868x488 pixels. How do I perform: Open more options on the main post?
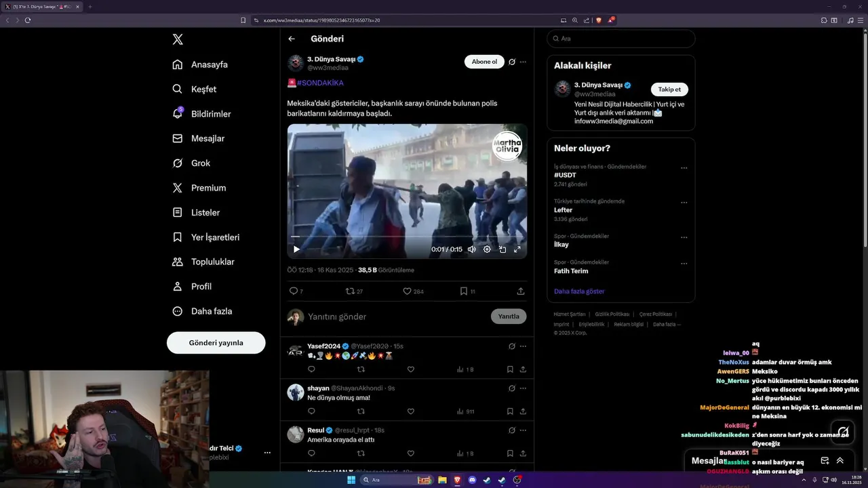tap(523, 62)
